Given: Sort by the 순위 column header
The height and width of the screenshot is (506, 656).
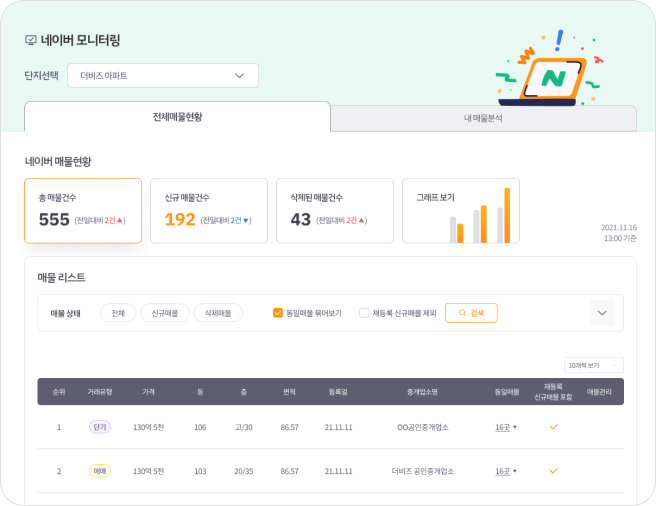Looking at the screenshot, I should (59, 392).
